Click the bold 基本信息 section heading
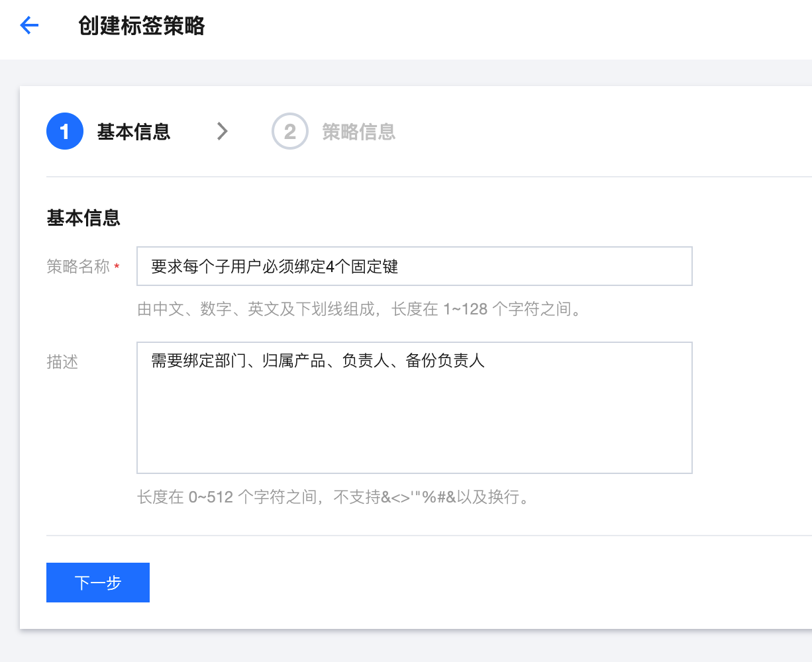Viewport: 812px width, 662px height. (83, 218)
